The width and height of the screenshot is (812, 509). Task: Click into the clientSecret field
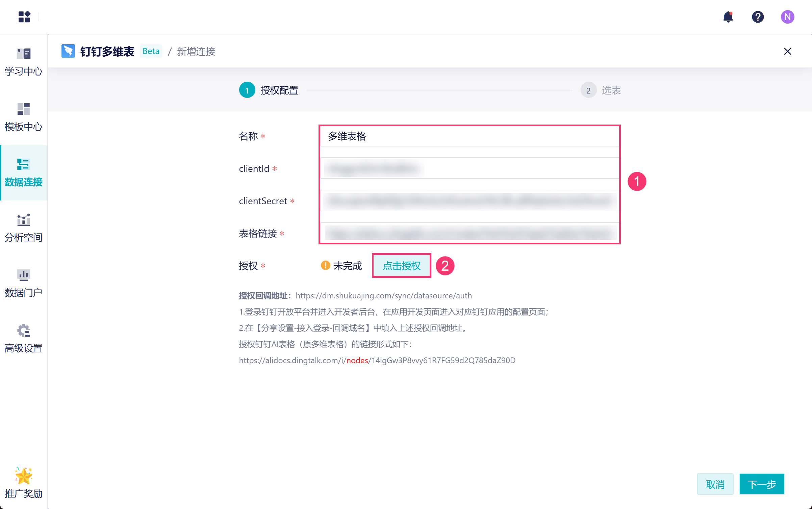[470, 201]
